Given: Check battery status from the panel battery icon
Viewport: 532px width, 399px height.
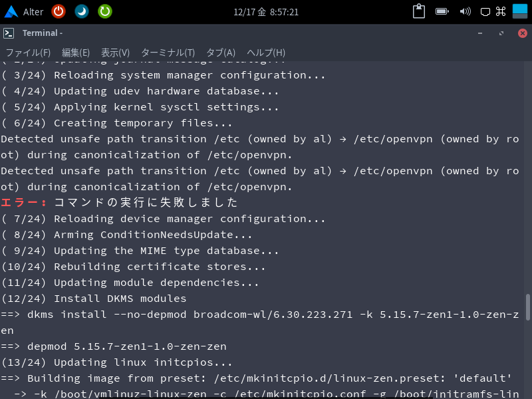Looking at the screenshot, I should tap(442, 11).
